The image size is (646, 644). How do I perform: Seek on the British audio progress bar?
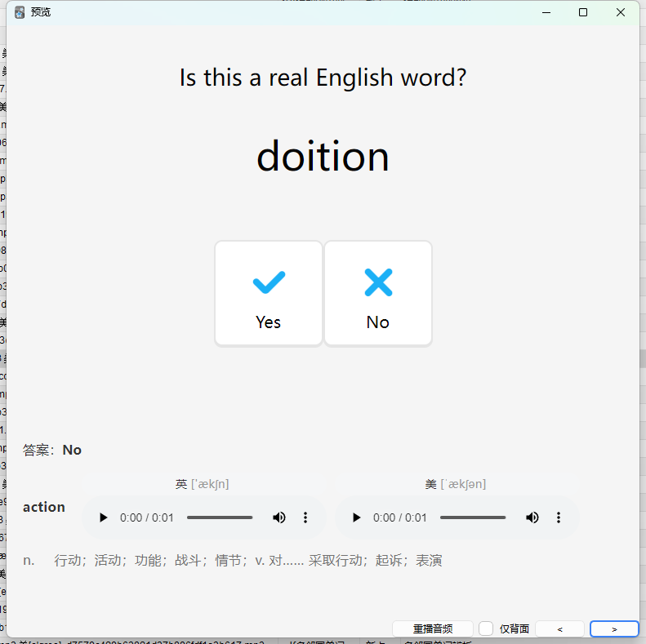(220, 517)
